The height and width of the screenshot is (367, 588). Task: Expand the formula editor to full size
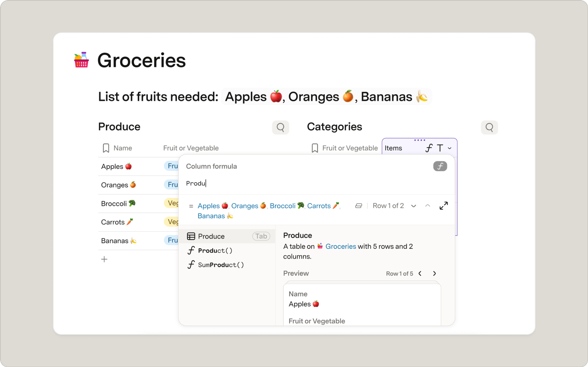click(x=444, y=206)
